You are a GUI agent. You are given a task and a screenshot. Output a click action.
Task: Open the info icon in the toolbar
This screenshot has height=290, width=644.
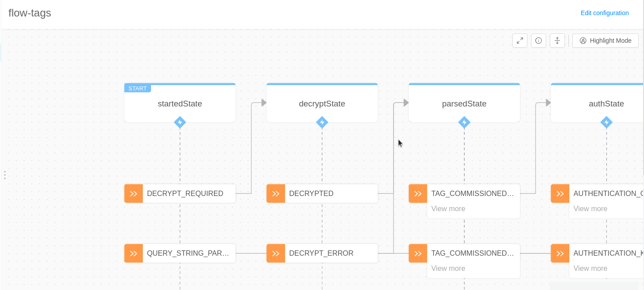pyautogui.click(x=539, y=41)
